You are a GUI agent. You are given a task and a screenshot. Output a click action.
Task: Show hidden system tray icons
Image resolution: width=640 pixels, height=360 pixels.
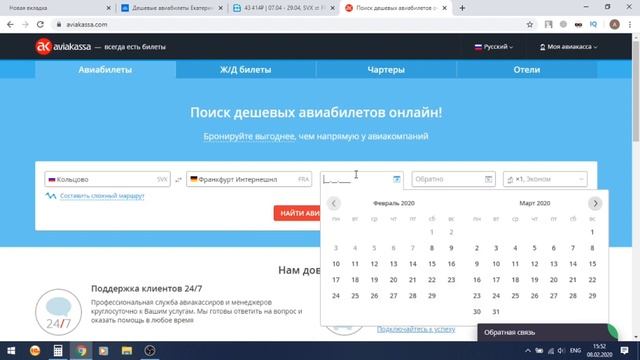pyautogui.click(x=528, y=351)
